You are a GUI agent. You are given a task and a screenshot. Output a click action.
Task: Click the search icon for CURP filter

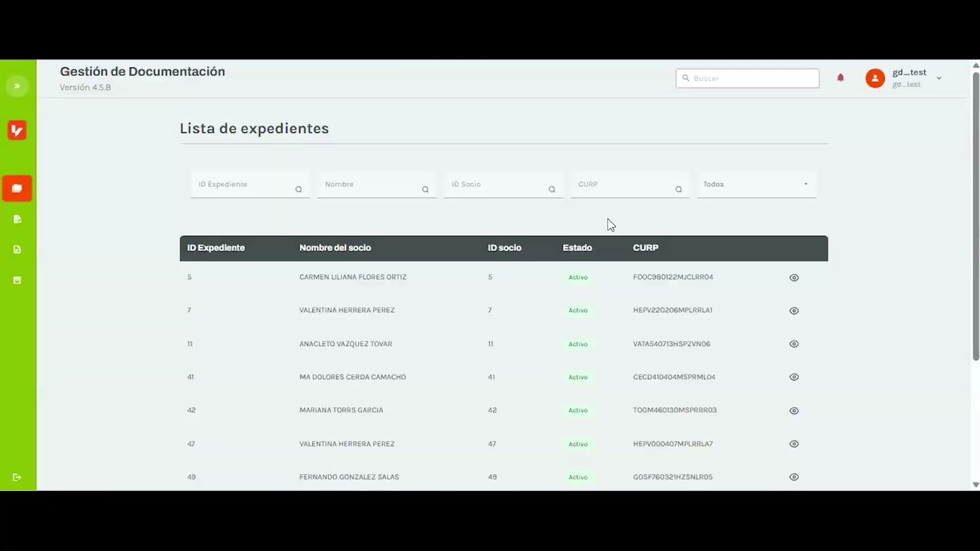[679, 190]
